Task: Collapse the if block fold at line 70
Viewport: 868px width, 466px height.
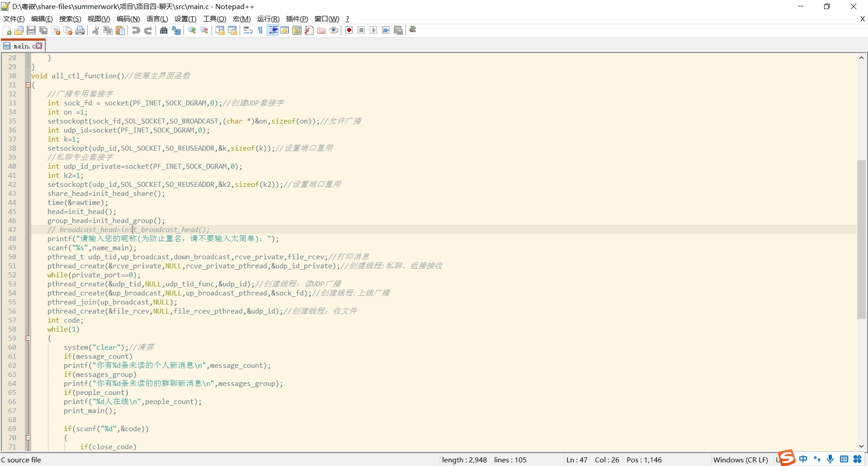Action: (28, 438)
